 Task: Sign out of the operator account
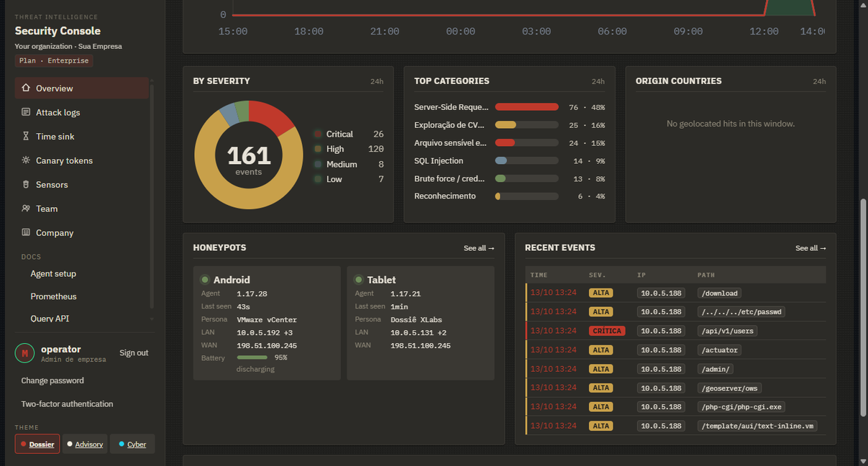click(x=134, y=352)
